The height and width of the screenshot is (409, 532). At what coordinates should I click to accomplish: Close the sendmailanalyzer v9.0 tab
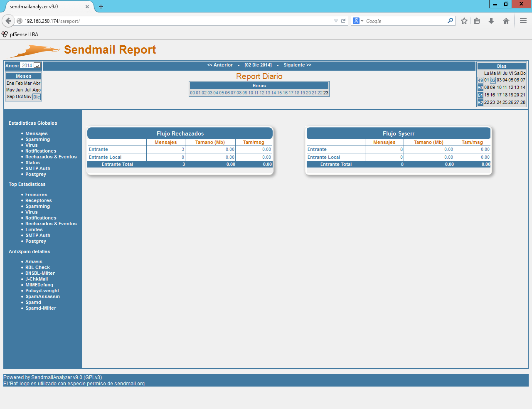[87, 7]
